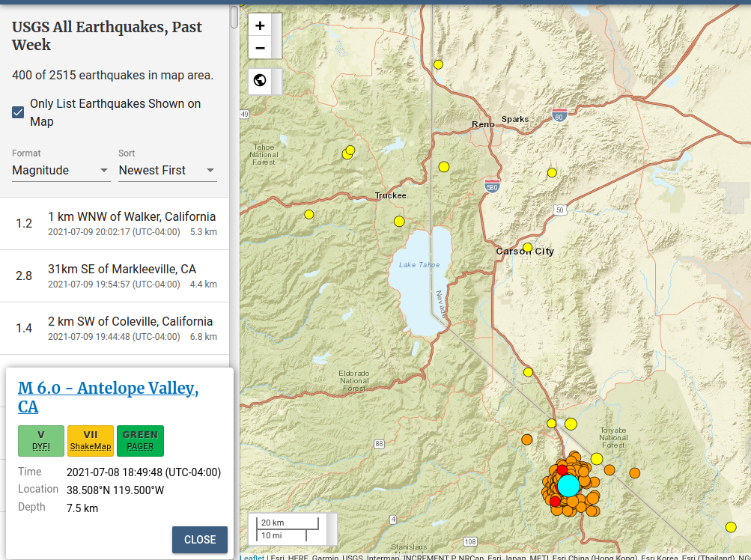Select the yellow marker north of Reno
Image resolution: width=751 pixels, height=560 pixels.
438,64
